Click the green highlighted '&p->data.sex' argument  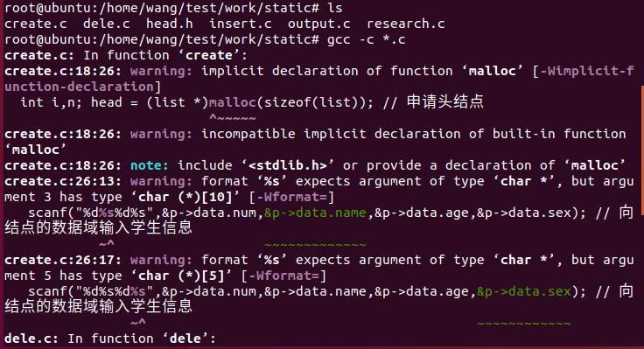(x=524, y=291)
